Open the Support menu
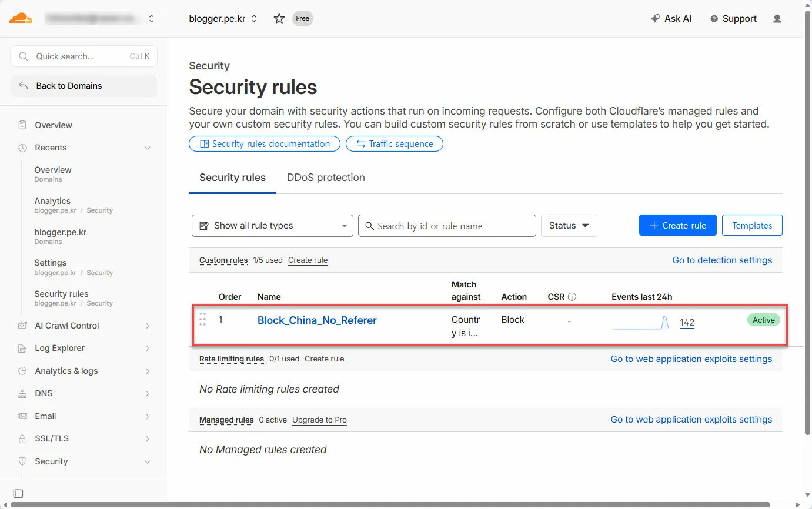Viewport: 812px width, 509px height. (733, 19)
